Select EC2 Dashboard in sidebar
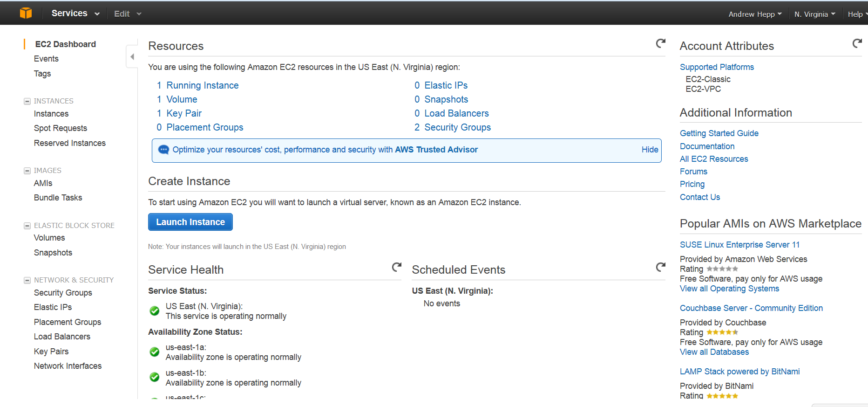Viewport: 868px width, 407px height. (x=66, y=44)
